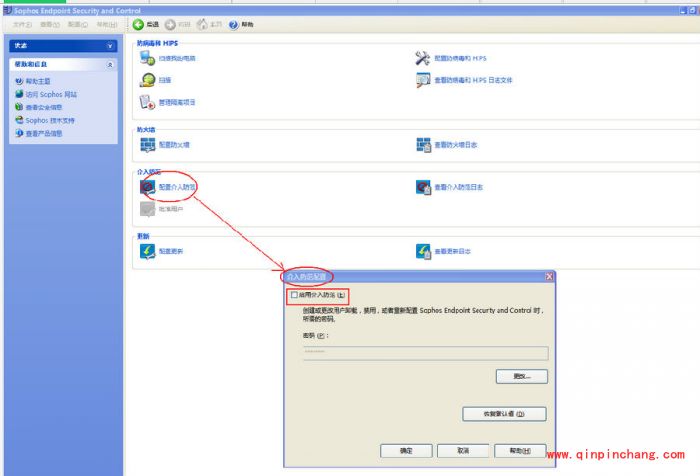The height and width of the screenshot is (476, 700).
Task: Click the Restore Defaults (恢复默认值) button
Action: [x=505, y=414]
